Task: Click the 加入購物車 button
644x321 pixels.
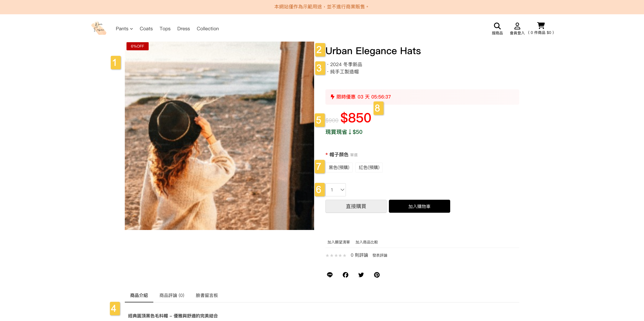Action: pyautogui.click(x=419, y=206)
